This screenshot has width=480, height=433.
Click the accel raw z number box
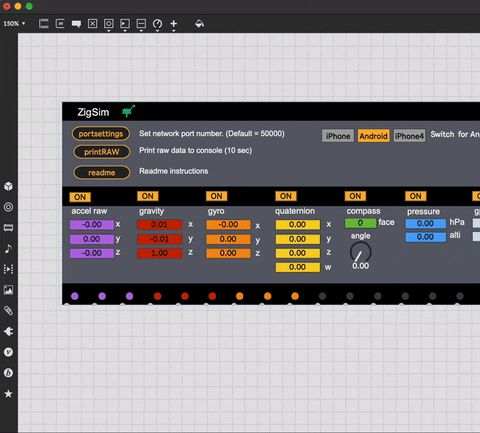(x=92, y=253)
